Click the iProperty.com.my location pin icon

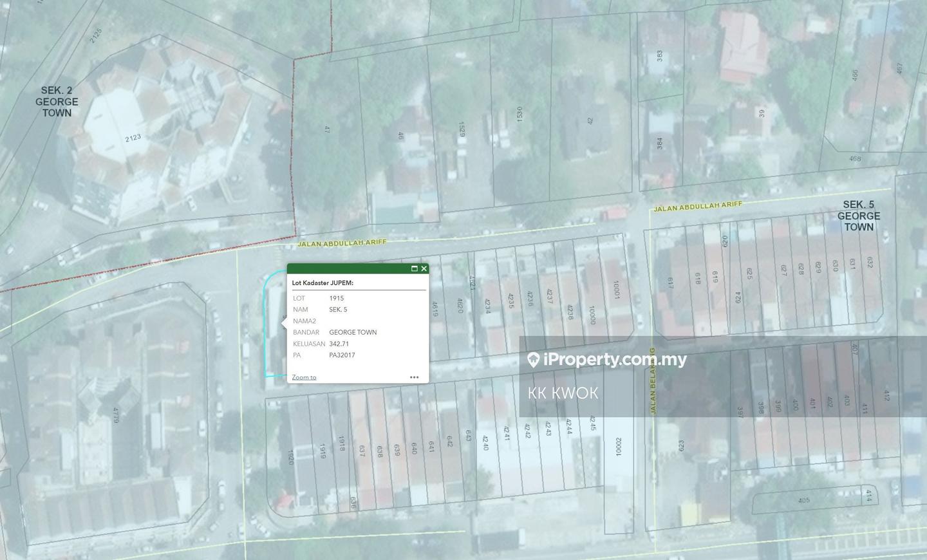pos(533,360)
